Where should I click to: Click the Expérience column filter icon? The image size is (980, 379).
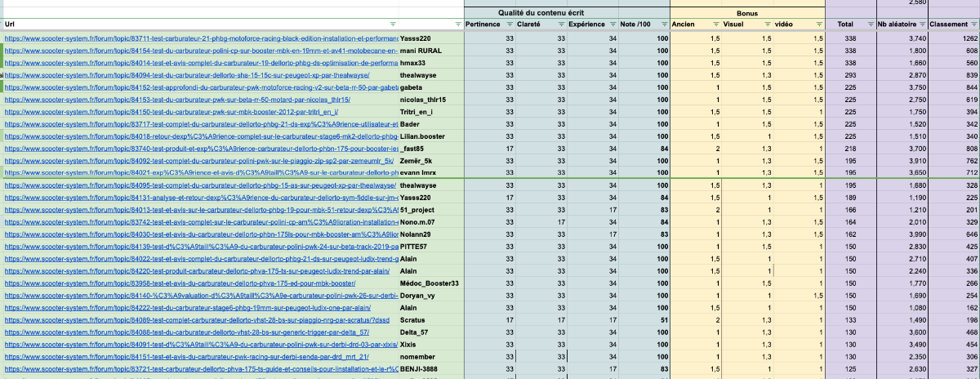(612, 25)
